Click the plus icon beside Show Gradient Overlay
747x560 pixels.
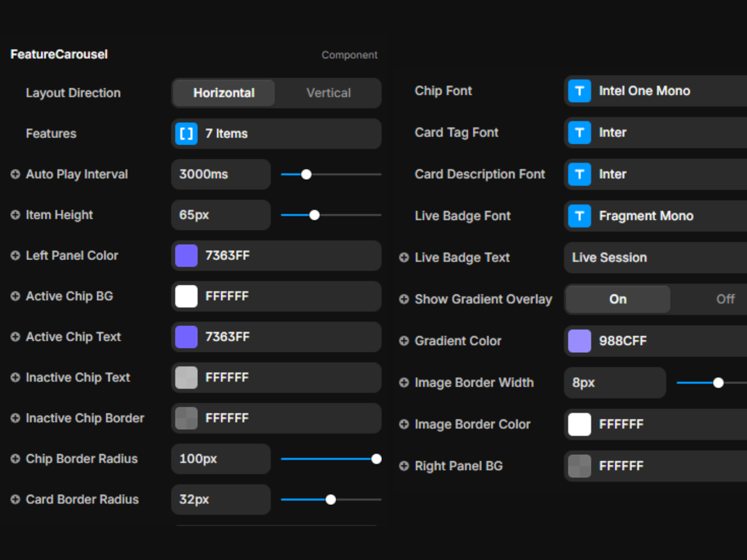tap(404, 299)
